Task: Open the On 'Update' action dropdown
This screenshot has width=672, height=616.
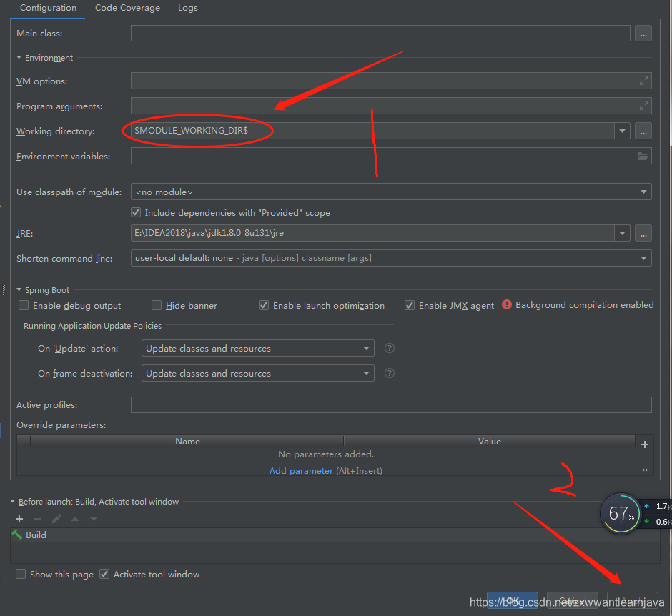Action: (x=257, y=348)
